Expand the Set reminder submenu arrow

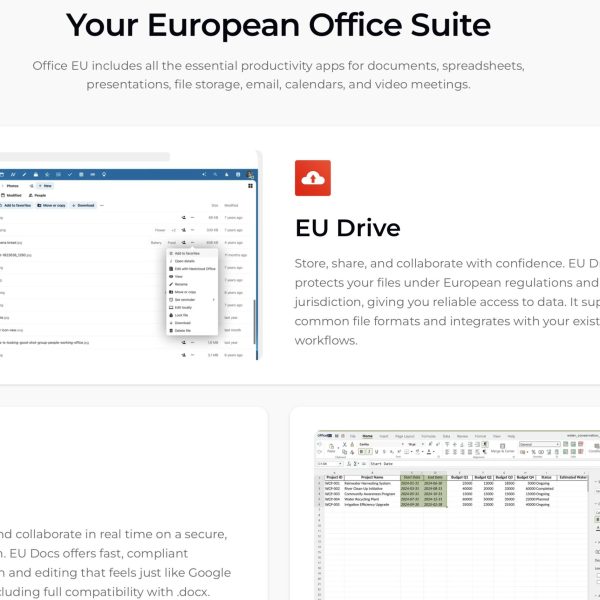(214, 300)
